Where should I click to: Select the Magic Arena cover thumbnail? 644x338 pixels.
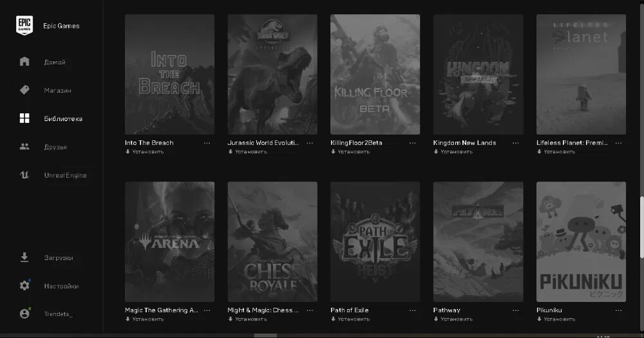(x=169, y=241)
